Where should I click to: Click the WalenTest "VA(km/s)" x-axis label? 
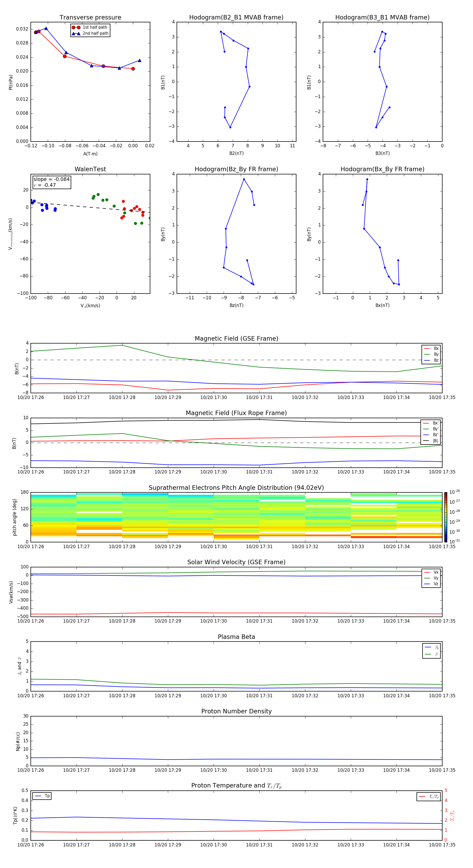tap(90, 306)
